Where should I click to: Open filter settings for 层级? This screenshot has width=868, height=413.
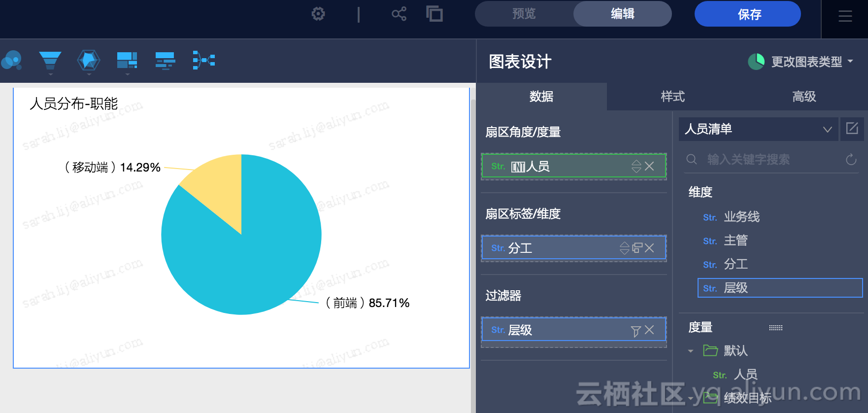pyautogui.click(x=636, y=331)
